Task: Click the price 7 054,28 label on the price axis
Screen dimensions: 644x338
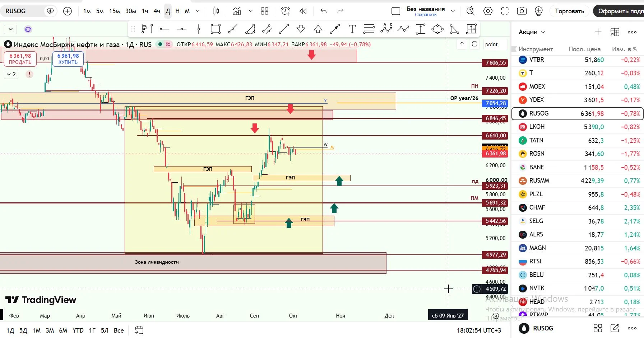Action: [x=495, y=103]
